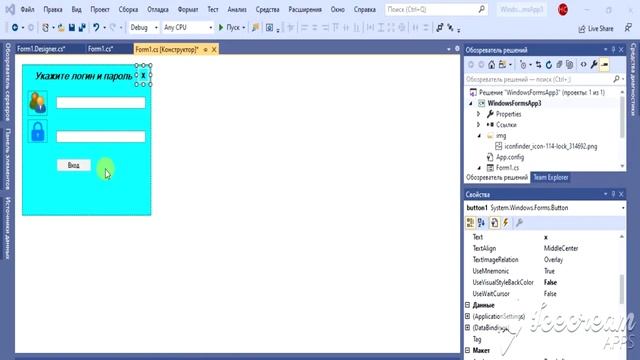Select the x button on the form

(143, 75)
